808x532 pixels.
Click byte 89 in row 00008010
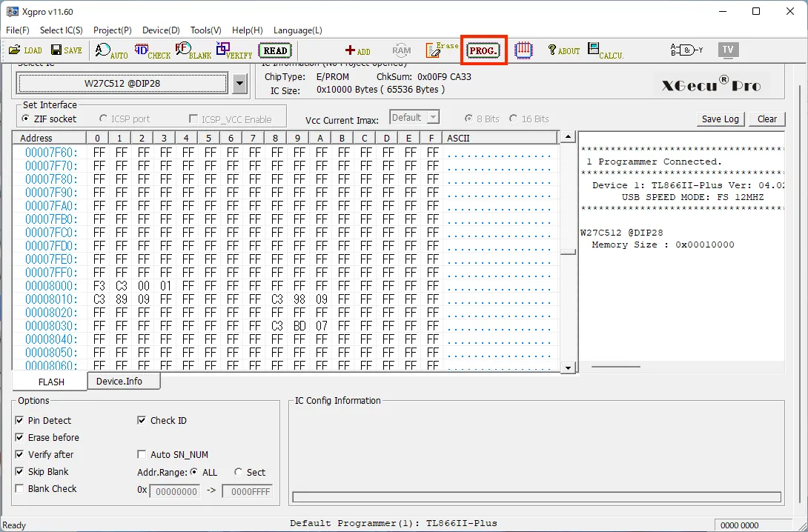pyautogui.click(x=121, y=299)
